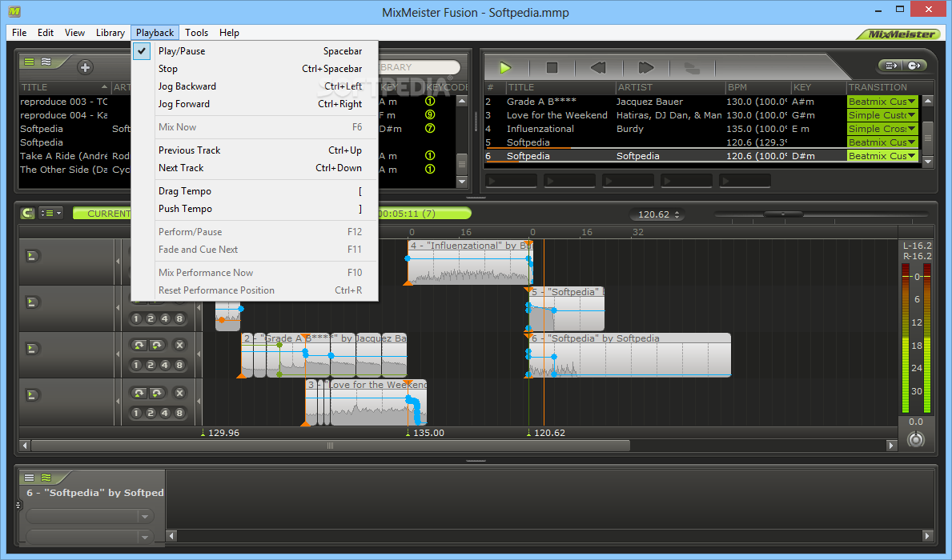Switch the library to list view icon
This screenshot has width=952, height=560.
tap(29, 62)
